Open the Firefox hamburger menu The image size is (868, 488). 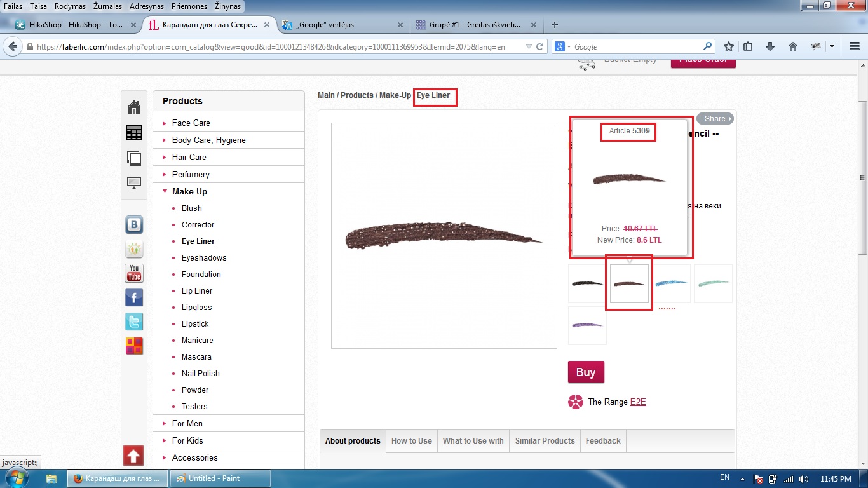tap(855, 46)
